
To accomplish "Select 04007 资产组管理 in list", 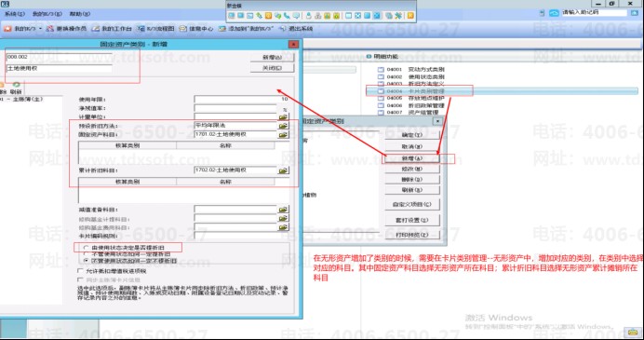I will point(409,112).
